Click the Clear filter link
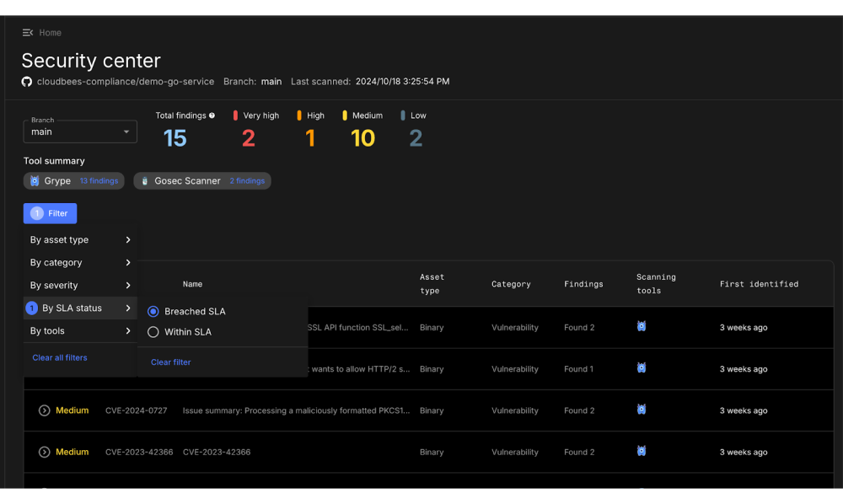The height and width of the screenshot is (504, 843). 171,362
